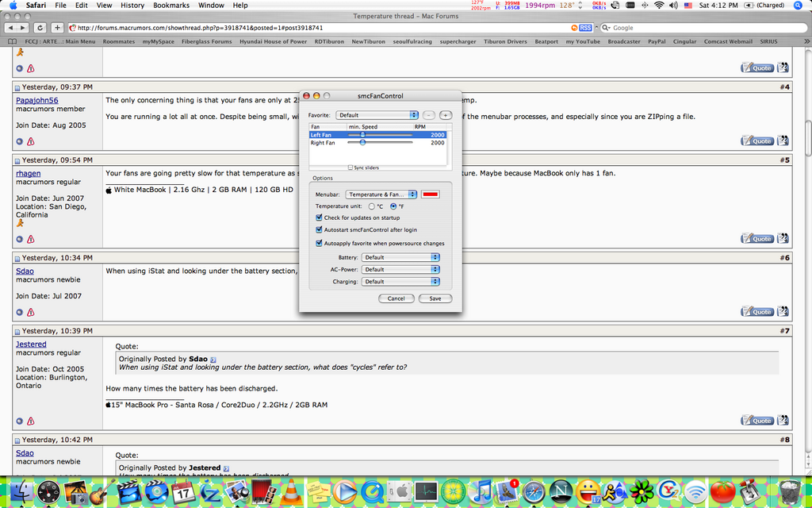Open Stickies from the Dock
The height and width of the screenshot is (508, 812).
click(319, 491)
